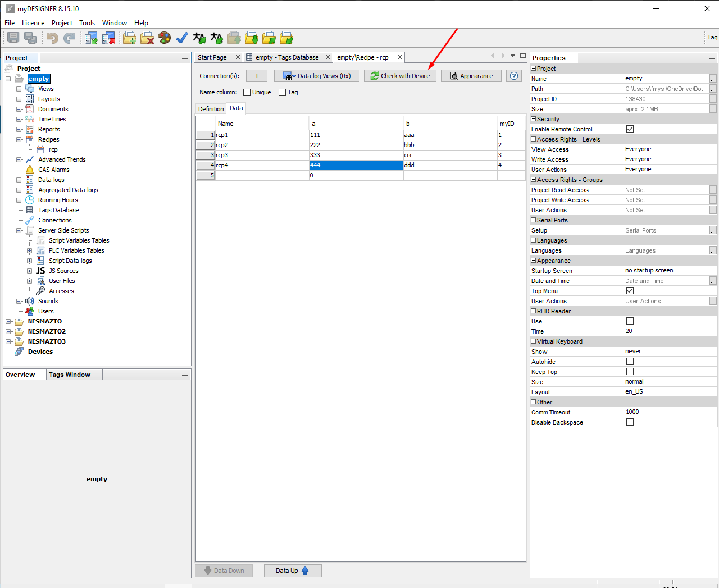
Task: Expand the NESMAZTO3 project node
Action: [8, 341]
